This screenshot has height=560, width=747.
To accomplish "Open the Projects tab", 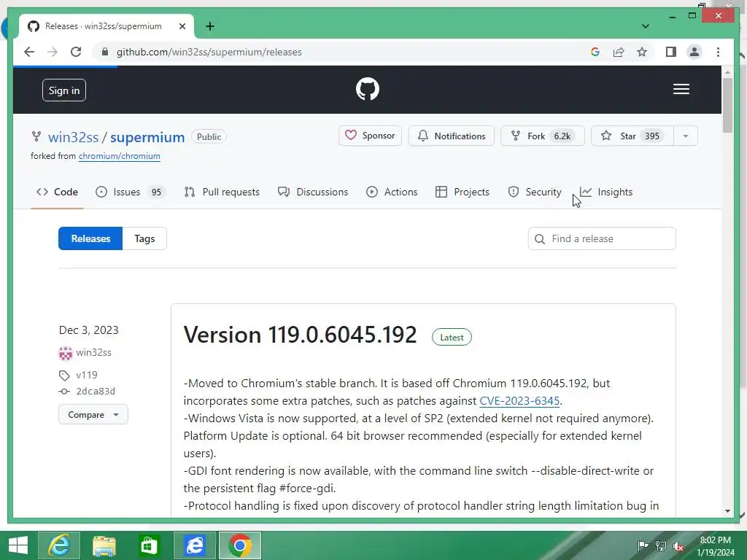I will pyautogui.click(x=462, y=192).
